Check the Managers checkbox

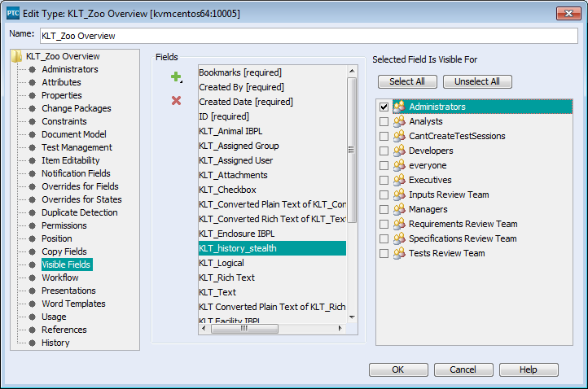click(x=384, y=209)
